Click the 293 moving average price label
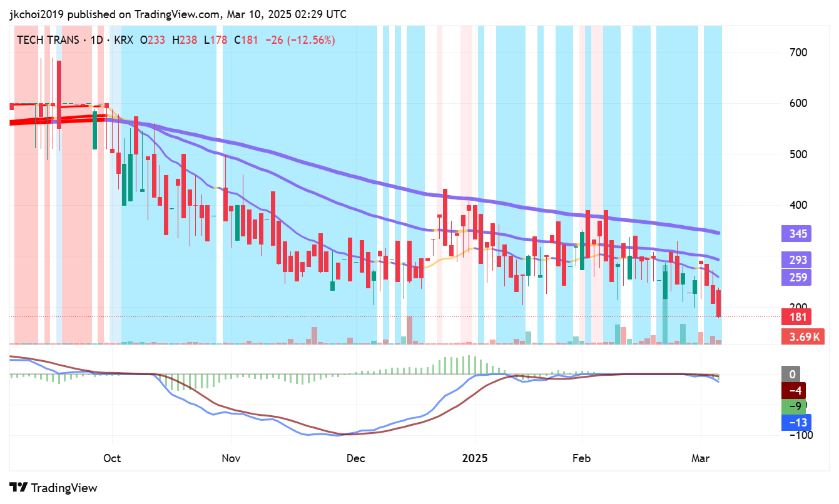Image resolution: width=839 pixels, height=504 pixels. (798, 260)
